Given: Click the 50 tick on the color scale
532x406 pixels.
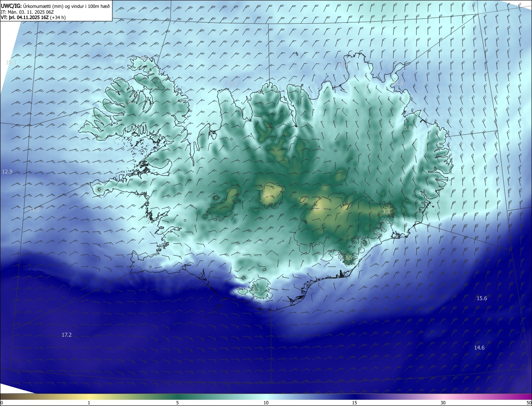Looking at the screenshot, I should click(x=528, y=403).
